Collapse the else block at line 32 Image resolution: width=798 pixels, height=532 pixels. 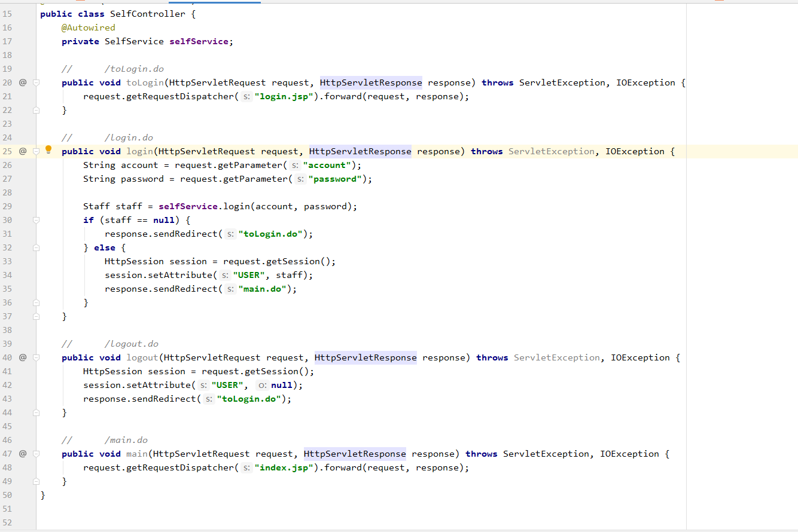pyautogui.click(x=36, y=247)
